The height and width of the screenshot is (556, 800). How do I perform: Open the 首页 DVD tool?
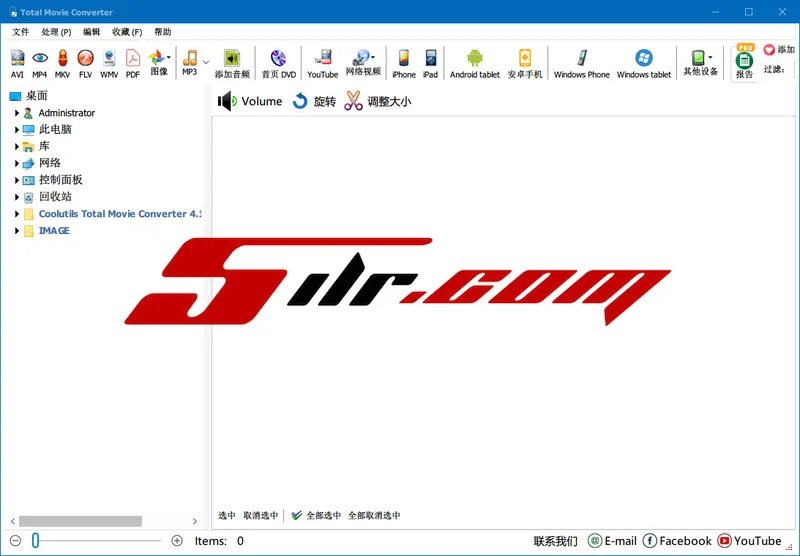279,64
